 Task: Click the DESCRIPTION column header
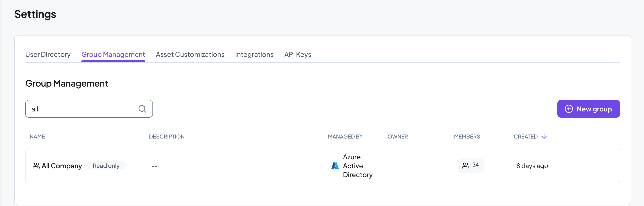167,137
